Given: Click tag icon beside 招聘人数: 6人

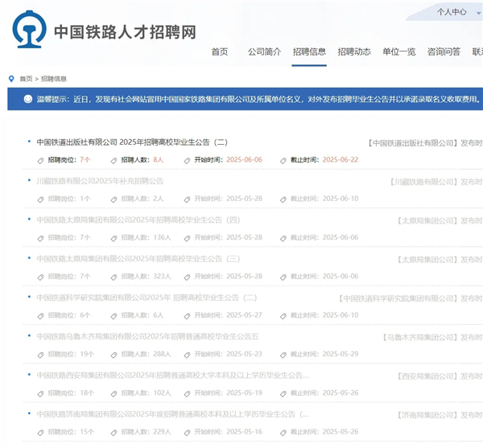Looking at the screenshot, I should click(114, 316).
